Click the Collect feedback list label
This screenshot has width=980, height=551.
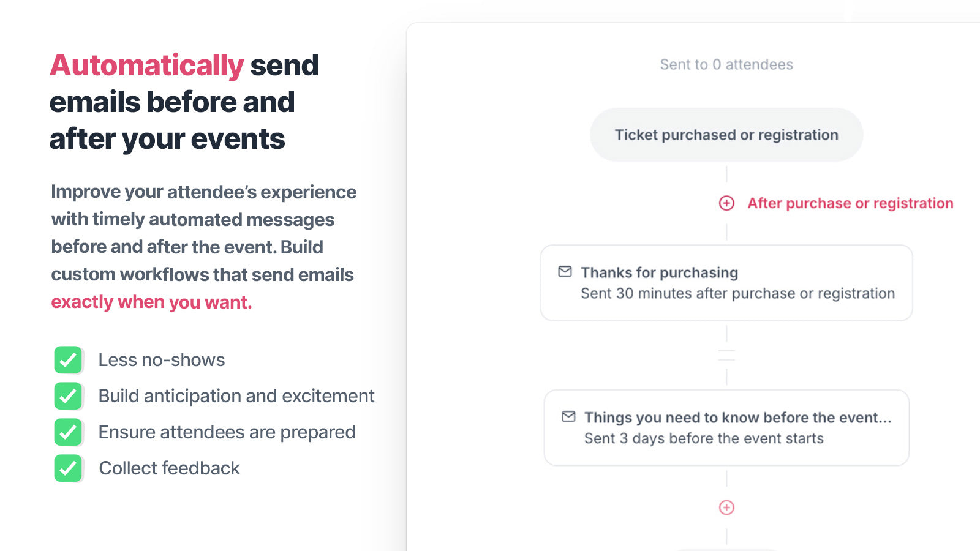170,468
